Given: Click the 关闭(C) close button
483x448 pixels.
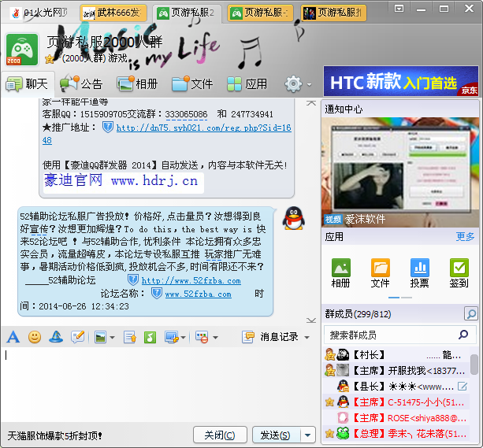Looking at the screenshot, I should click(x=220, y=435).
